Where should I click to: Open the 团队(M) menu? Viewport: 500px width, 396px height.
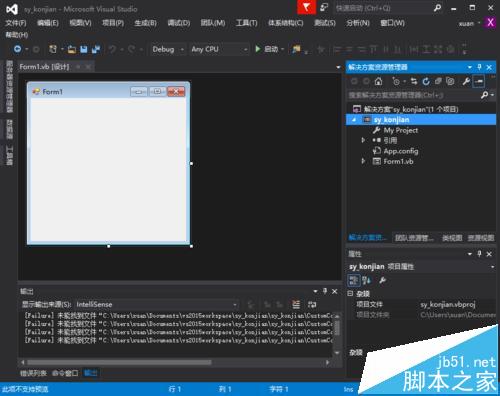tap(213, 23)
